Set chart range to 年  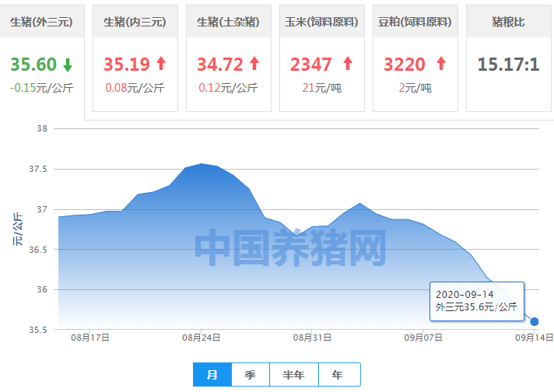[x=337, y=374]
